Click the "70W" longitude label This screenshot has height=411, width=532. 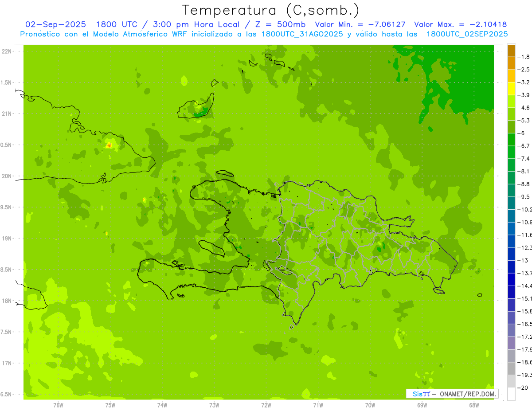click(x=370, y=405)
